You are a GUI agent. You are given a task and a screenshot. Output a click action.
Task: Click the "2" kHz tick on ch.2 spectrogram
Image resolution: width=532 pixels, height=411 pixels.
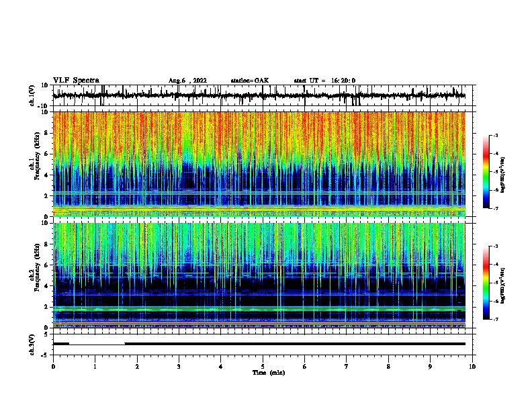click(46, 307)
